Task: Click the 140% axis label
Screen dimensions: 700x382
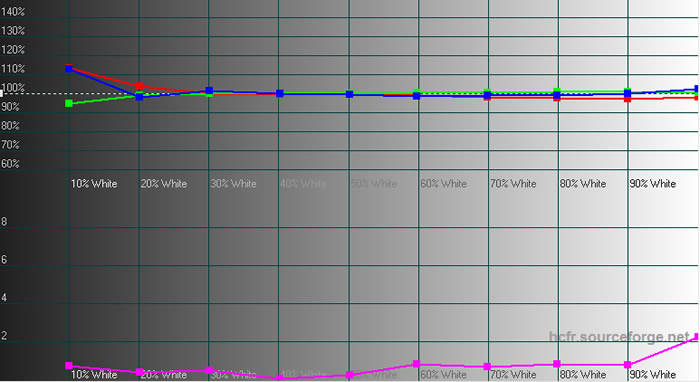Action: tap(12, 12)
